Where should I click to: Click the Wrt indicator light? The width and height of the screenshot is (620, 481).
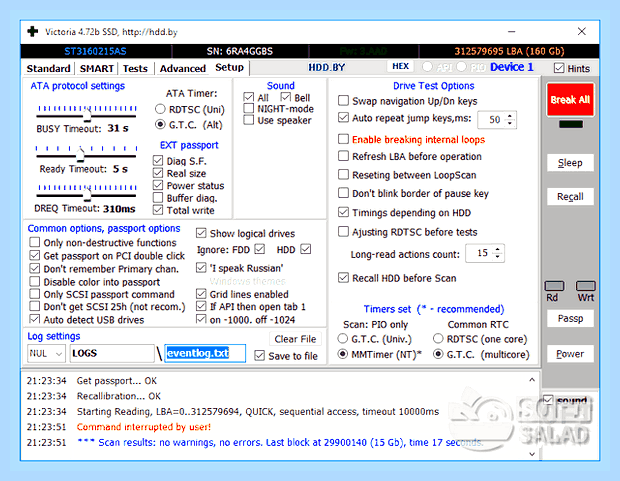pos(586,286)
